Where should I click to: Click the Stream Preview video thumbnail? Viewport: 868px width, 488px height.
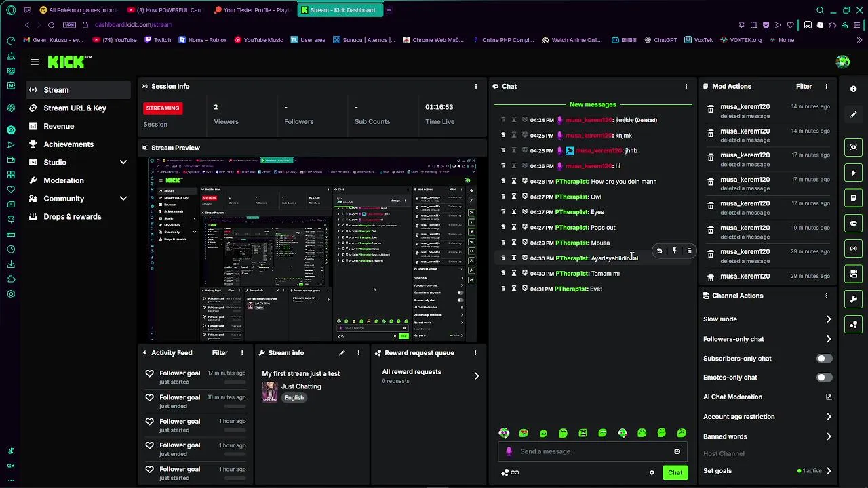pos(313,249)
